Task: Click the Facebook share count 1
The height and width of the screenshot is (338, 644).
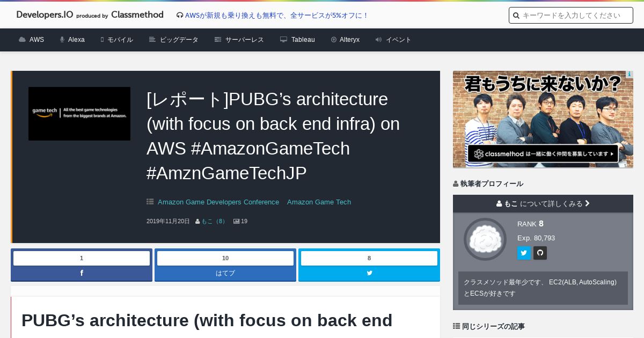Action: click(x=82, y=258)
